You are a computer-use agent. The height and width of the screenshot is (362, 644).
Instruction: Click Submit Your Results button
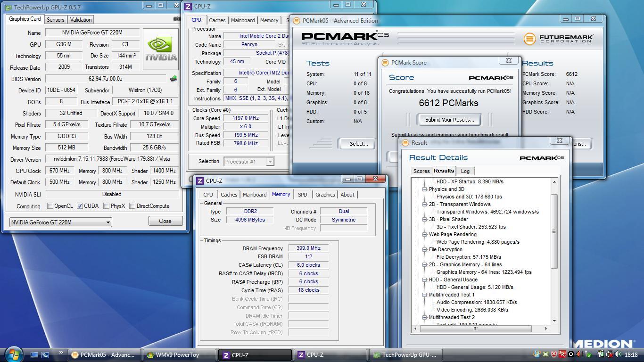449,120
